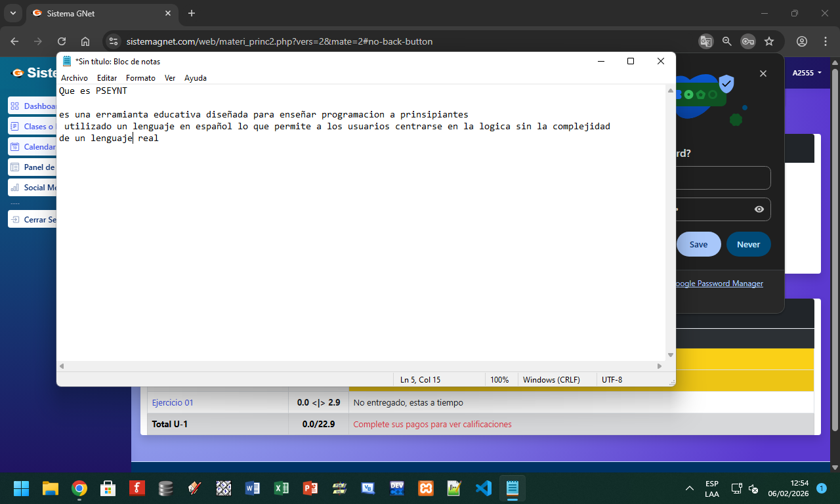The width and height of the screenshot is (840, 504).
Task: Open the Formato menu in Notepad
Action: [140, 78]
